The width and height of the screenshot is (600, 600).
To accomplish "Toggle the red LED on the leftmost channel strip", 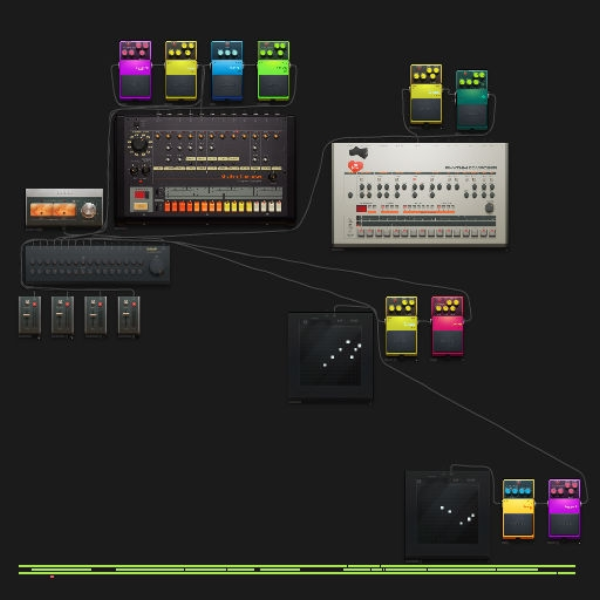I will click(34, 304).
